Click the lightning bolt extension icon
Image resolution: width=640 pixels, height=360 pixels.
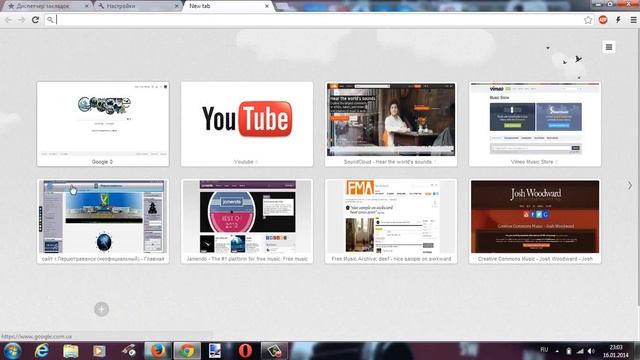coord(618,20)
